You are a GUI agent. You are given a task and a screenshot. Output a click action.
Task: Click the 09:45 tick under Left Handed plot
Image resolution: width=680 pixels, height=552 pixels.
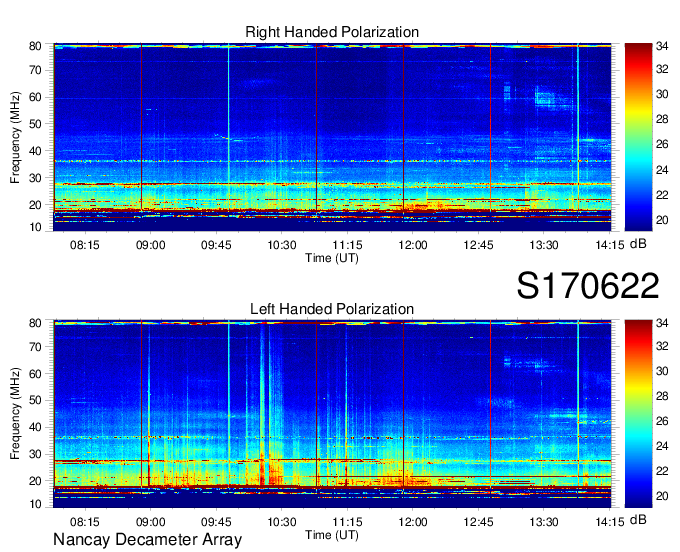[x=216, y=522]
